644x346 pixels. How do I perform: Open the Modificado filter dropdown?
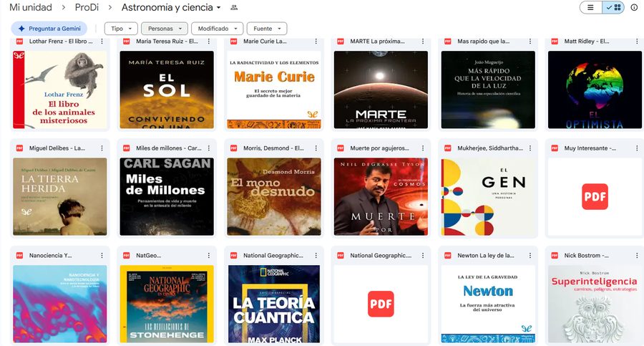point(218,29)
